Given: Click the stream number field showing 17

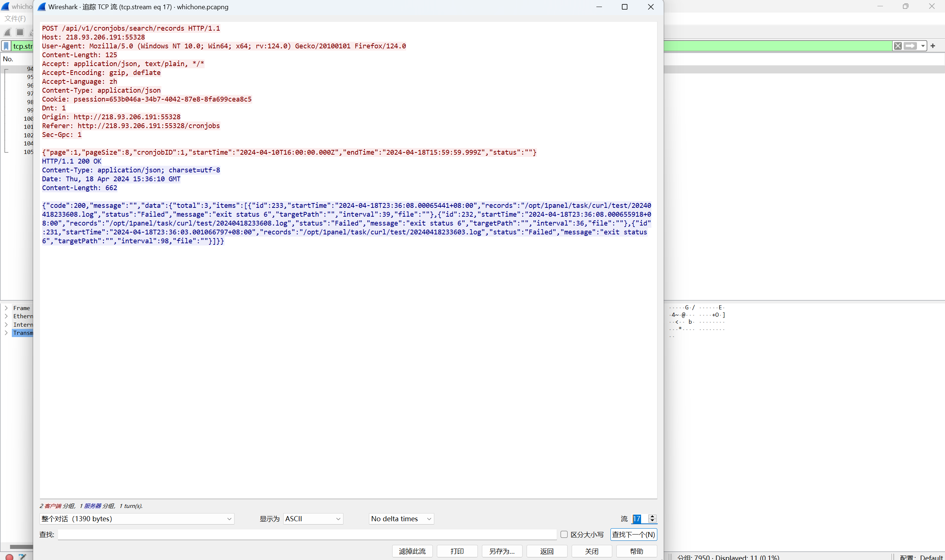Looking at the screenshot, I should click(640, 519).
